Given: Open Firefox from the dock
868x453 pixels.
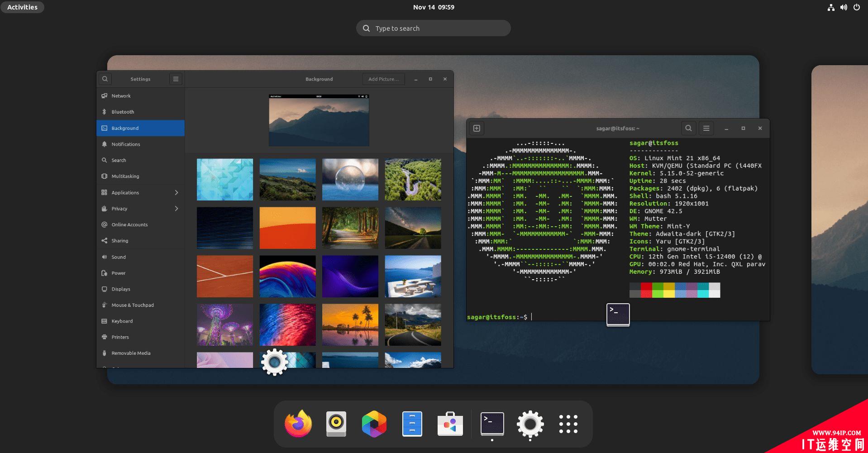Looking at the screenshot, I should coord(298,424).
